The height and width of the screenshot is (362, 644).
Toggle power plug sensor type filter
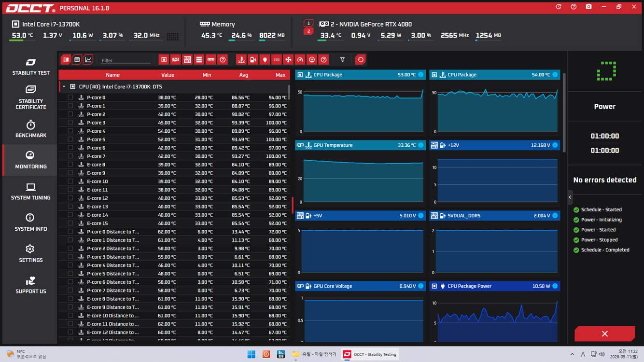[x=265, y=60]
